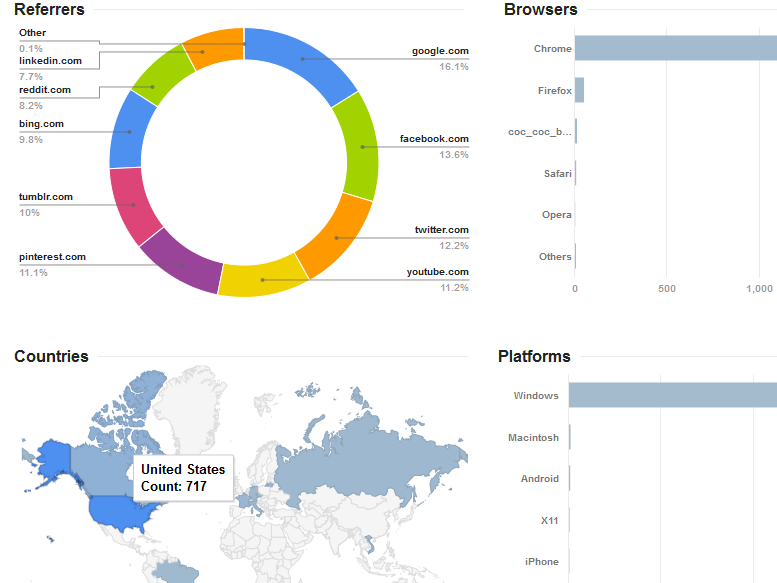Click the 11.2% value under youtube.com
The height and width of the screenshot is (583, 777).
(x=454, y=288)
